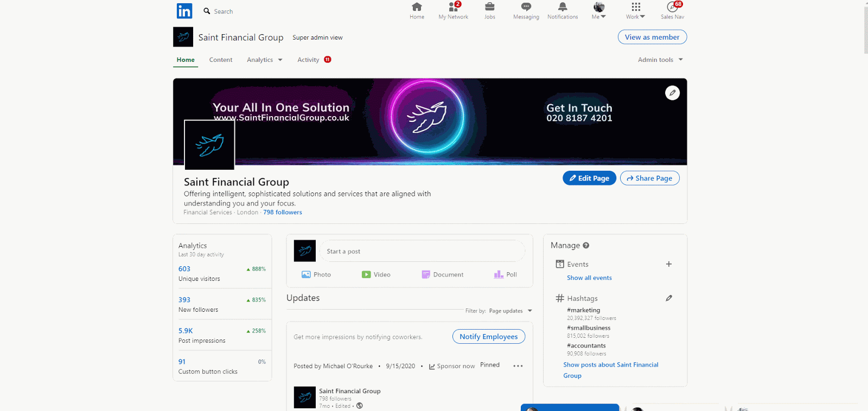Open the Activity tab

tap(308, 60)
